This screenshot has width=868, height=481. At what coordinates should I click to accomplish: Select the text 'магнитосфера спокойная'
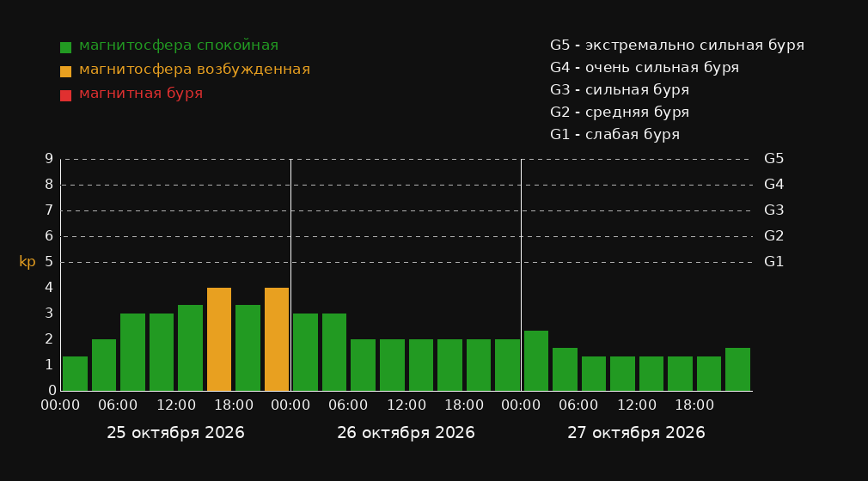coord(179,46)
